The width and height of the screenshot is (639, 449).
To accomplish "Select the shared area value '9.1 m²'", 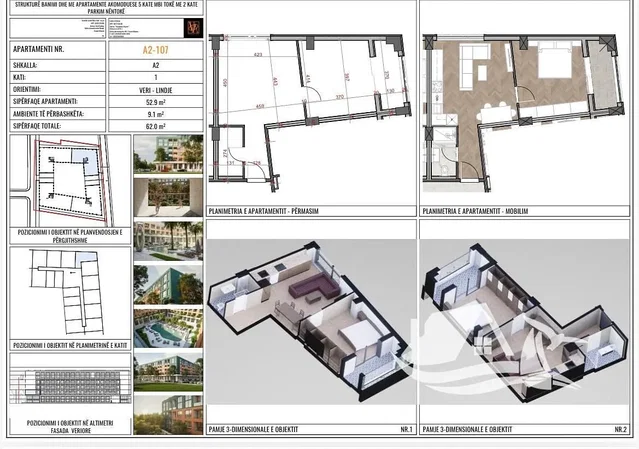I will coord(156,114).
